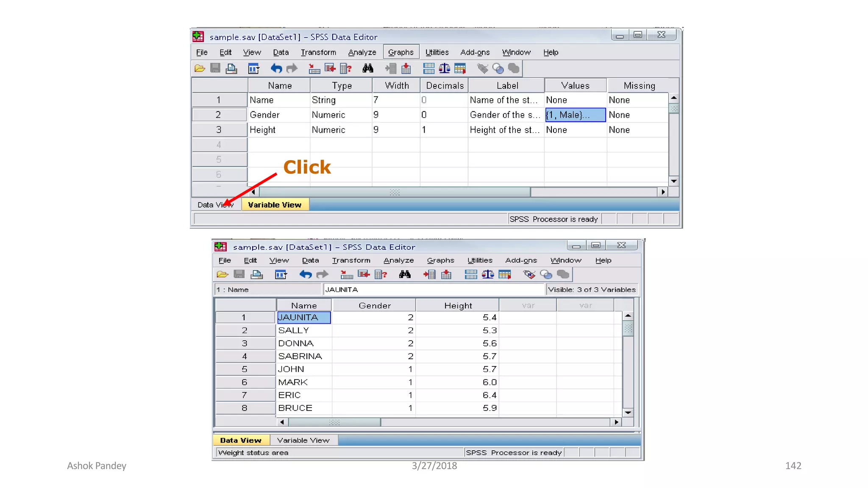Click the Variables icon with red question mark, upper window
868x488 pixels.
pyautogui.click(x=346, y=68)
